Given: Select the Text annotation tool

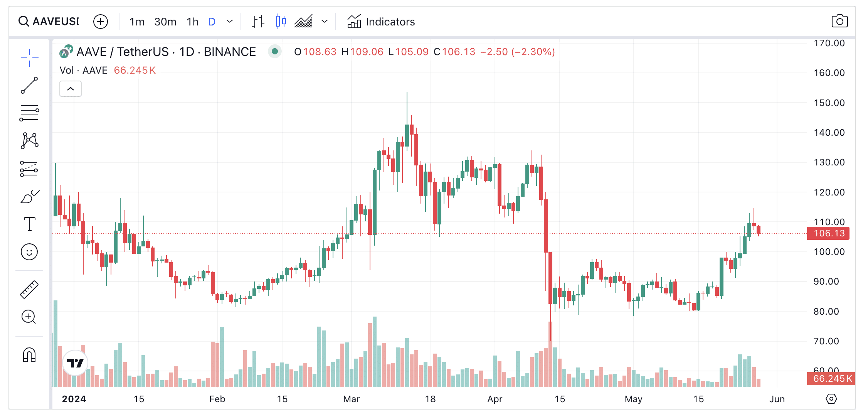Looking at the screenshot, I should [29, 224].
